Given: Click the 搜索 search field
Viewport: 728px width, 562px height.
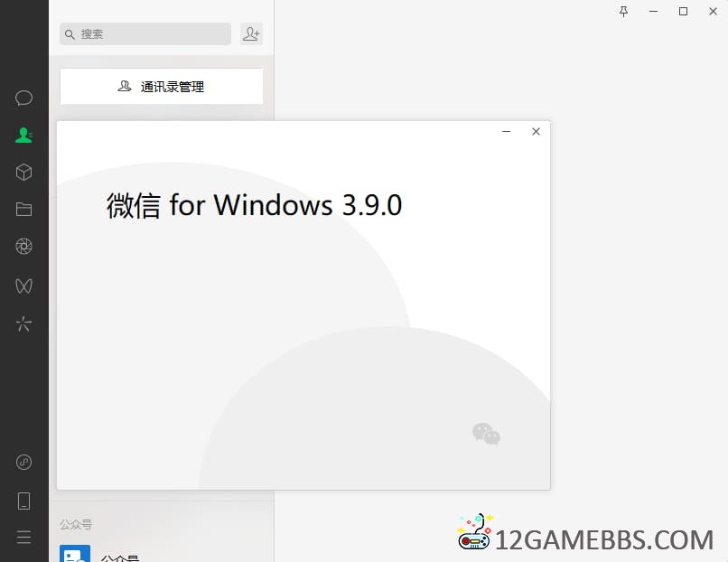Looking at the screenshot, I should (x=145, y=34).
